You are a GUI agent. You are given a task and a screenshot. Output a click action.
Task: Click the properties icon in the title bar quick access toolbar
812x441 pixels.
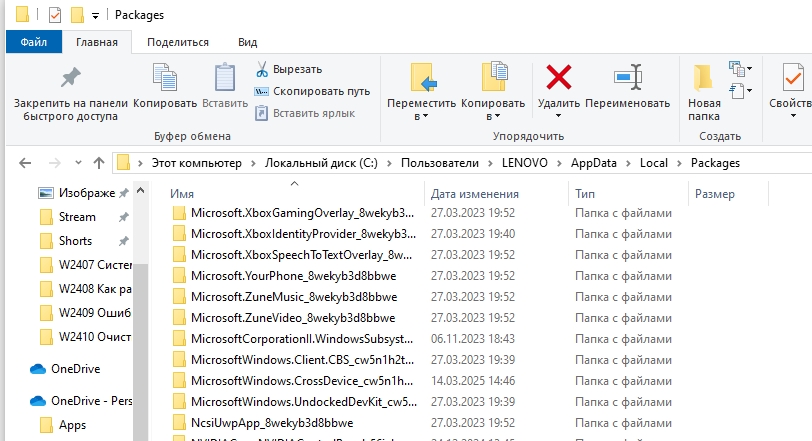[x=54, y=15]
